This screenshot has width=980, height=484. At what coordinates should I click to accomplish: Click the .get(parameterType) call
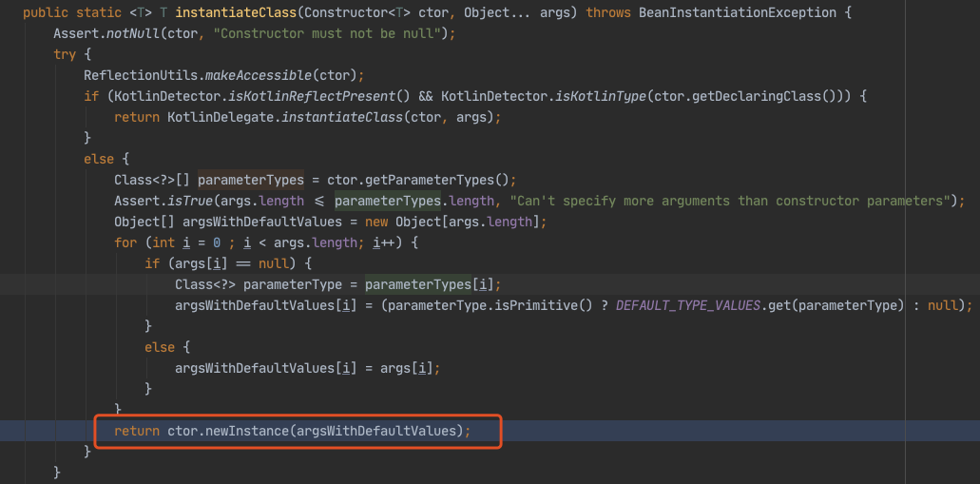(835, 306)
